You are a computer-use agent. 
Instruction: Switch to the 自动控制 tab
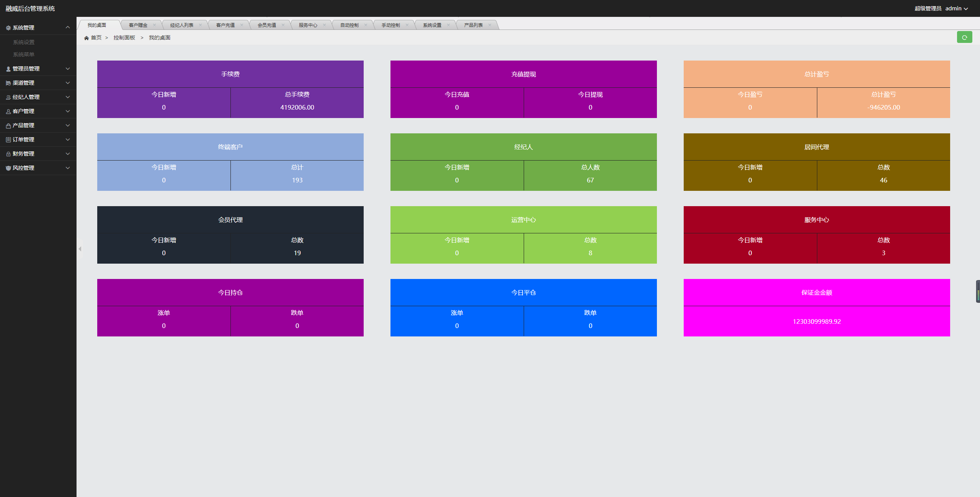pos(349,25)
